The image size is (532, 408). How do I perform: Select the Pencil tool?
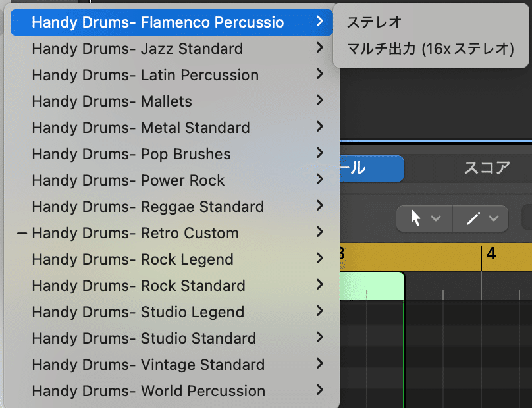click(473, 218)
